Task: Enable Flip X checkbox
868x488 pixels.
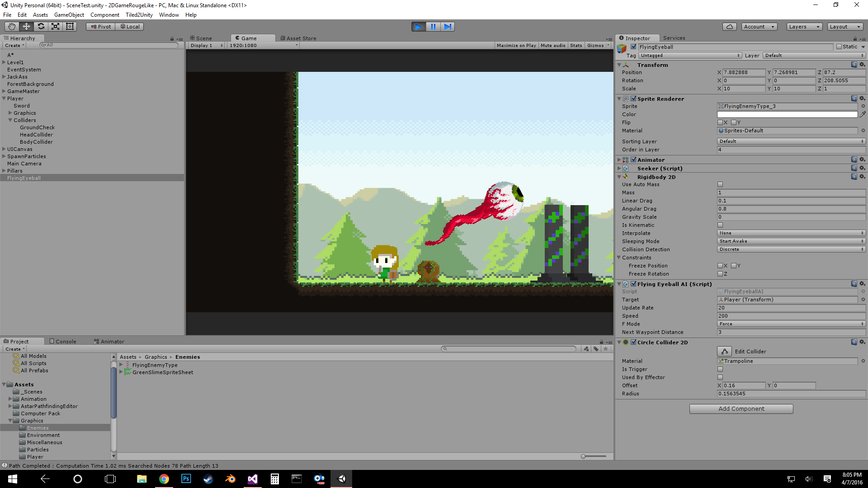Action: 720,122
